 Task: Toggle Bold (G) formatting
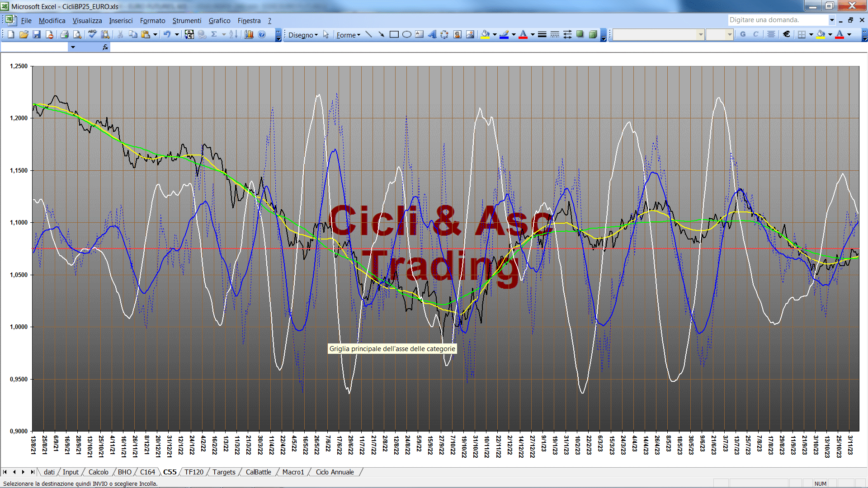coord(743,34)
